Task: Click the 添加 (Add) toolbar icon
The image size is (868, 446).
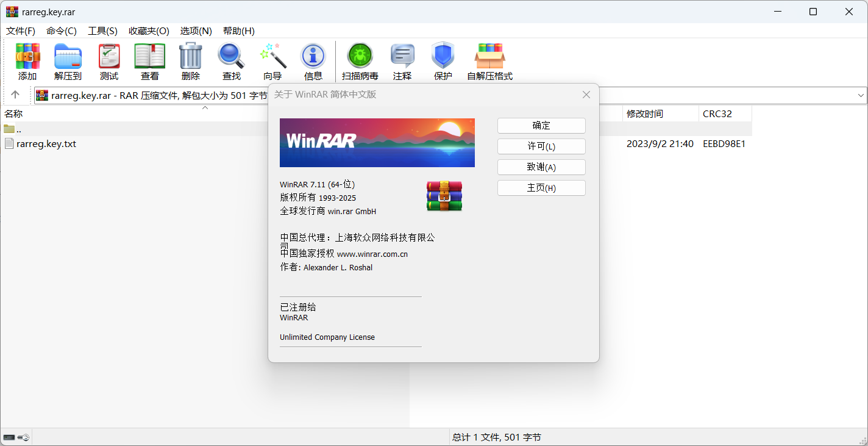Action: 27,56
